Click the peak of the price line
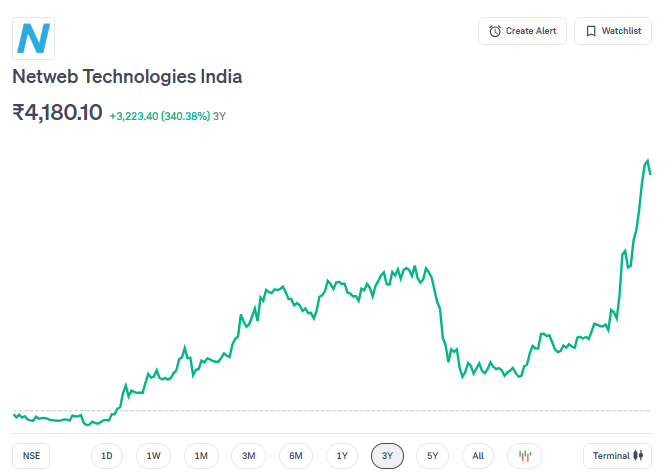Image resolution: width=669 pixels, height=473 pixels. tap(648, 160)
